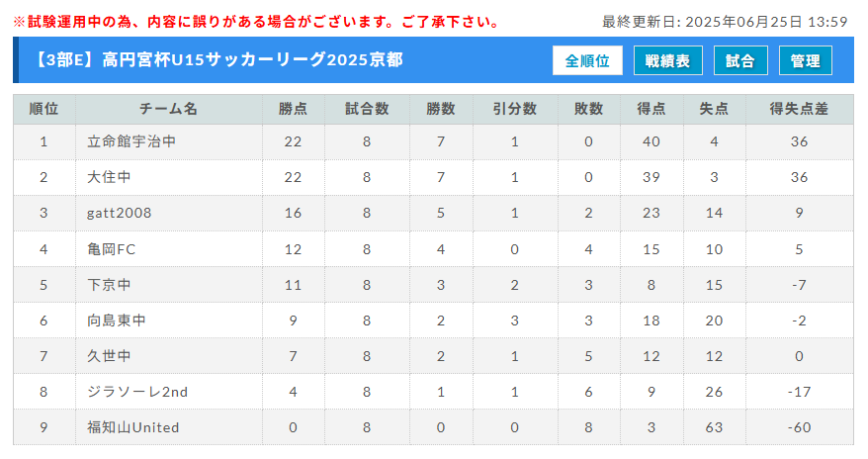Click the 順位 column header

tap(44, 109)
